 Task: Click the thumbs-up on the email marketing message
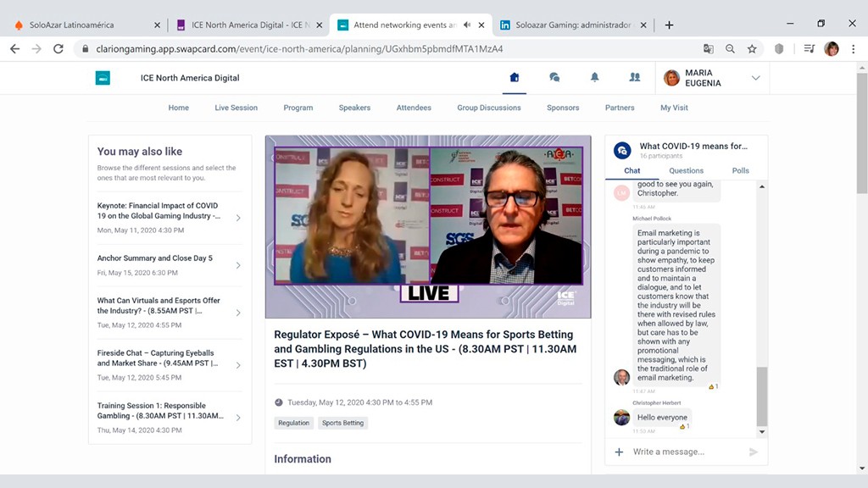(711, 386)
